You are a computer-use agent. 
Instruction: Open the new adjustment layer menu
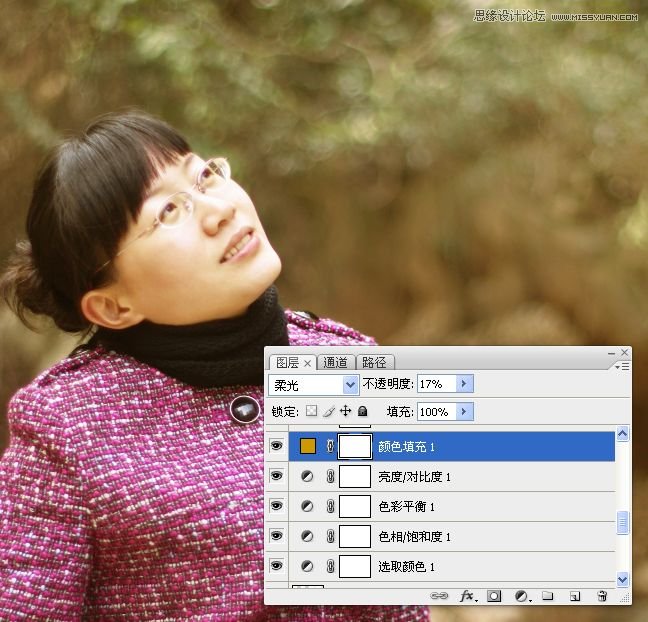[x=522, y=596]
